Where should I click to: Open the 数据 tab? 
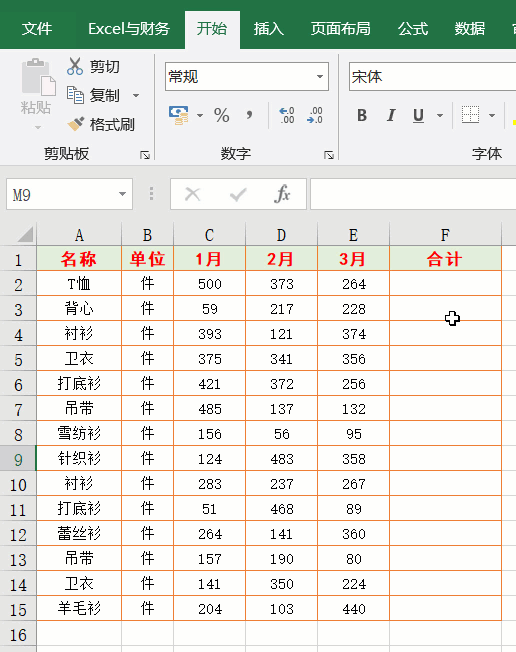[x=470, y=29]
